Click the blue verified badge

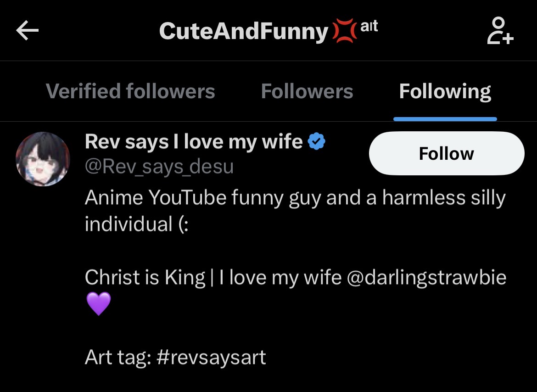coord(316,142)
